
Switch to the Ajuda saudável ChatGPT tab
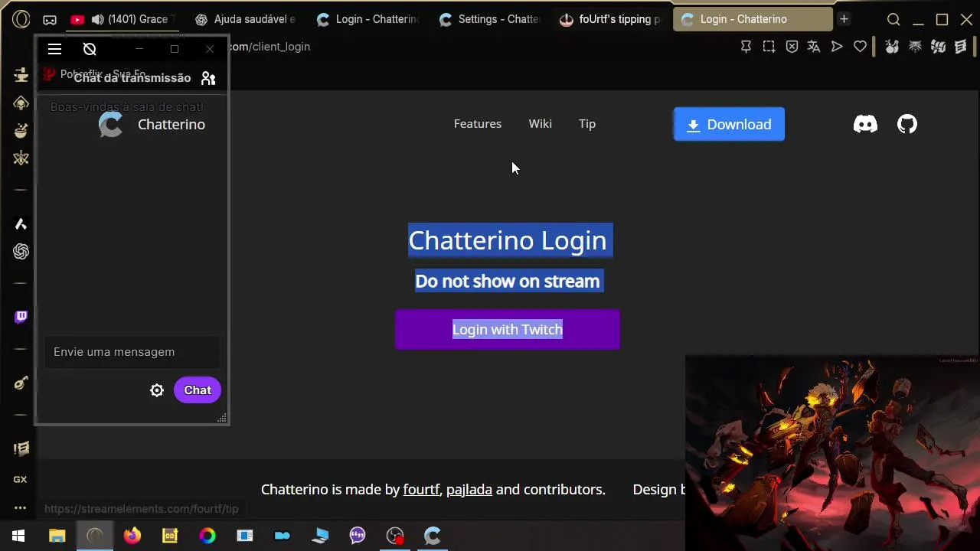[x=246, y=19]
